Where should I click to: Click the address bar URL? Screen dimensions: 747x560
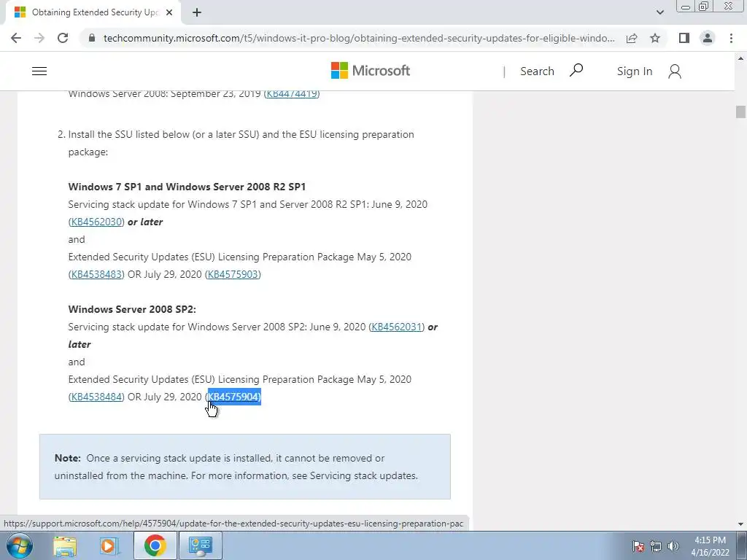tap(359, 38)
